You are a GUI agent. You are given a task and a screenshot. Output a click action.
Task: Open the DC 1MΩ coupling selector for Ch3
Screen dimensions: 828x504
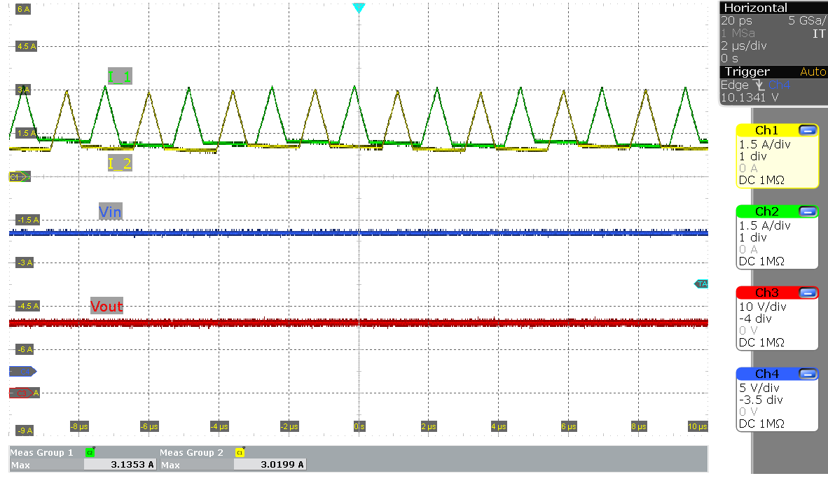764,342
